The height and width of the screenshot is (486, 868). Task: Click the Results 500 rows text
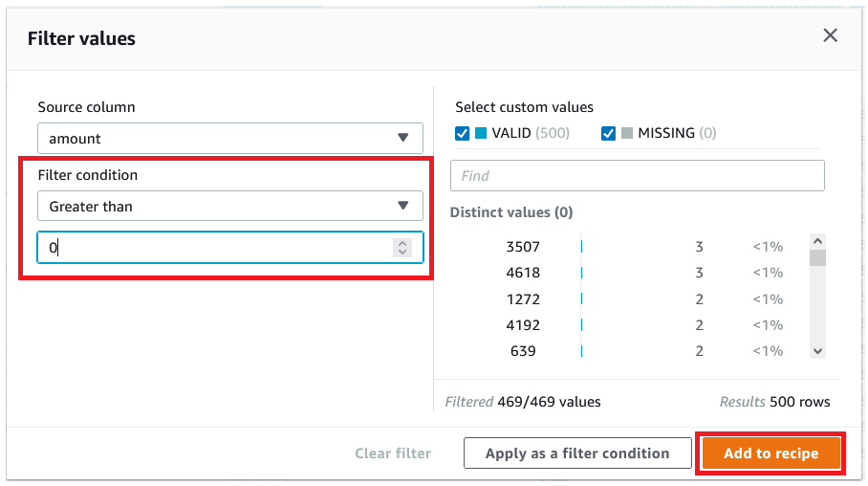pos(774,402)
